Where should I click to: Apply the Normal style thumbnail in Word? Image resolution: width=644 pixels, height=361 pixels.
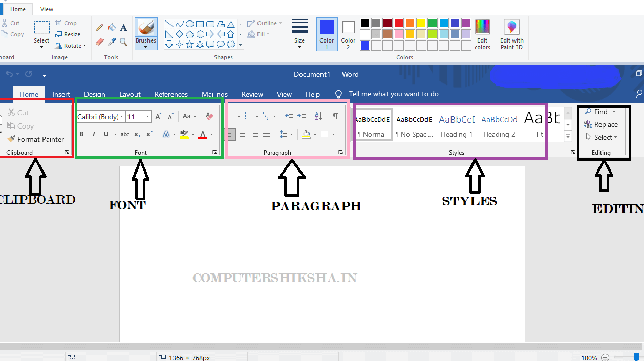click(x=372, y=124)
